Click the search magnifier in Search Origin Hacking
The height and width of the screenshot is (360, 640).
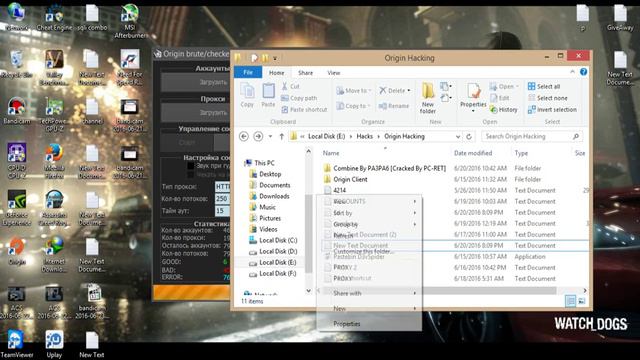pyautogui.click(x=576, y=136)
